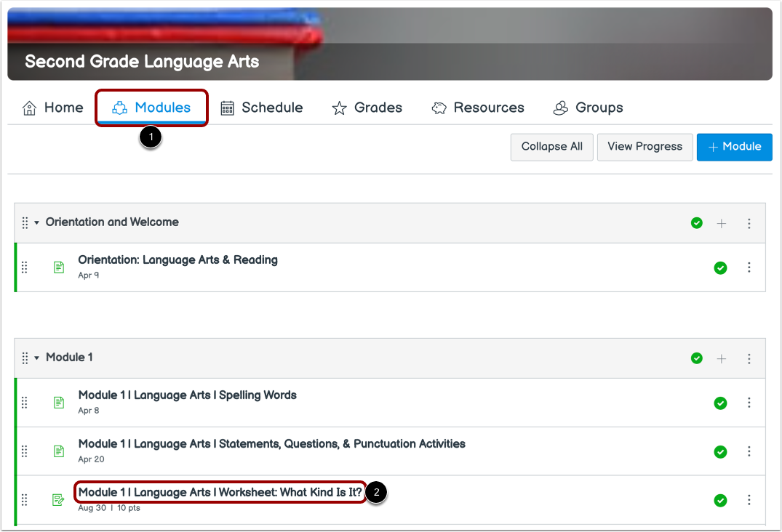
Task: Open Module 1 Language Arts Spelling Words page
Action: coord(187,395)
